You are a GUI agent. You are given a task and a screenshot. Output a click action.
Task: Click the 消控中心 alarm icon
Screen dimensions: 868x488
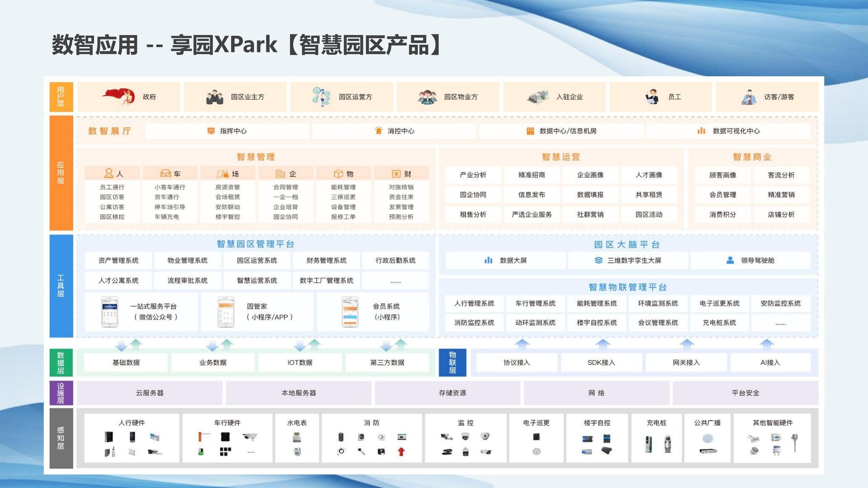point(378,131)
